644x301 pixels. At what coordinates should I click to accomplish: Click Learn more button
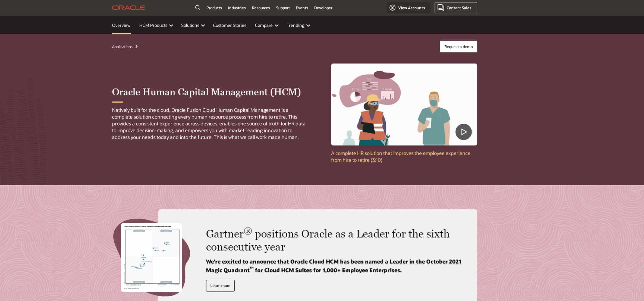point(220,286)
